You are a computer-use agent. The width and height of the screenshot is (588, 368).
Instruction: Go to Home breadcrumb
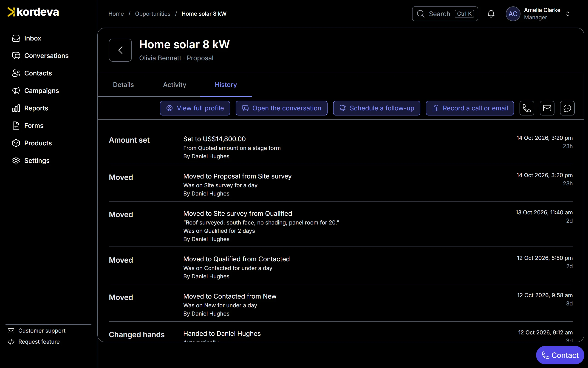point(116,14)
